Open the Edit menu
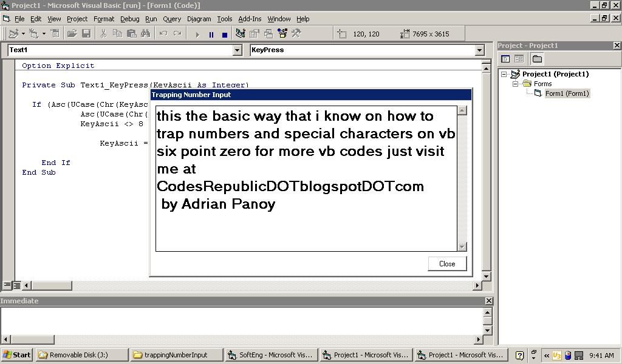The width and height of the screenshot is (622, 364). 36,19
